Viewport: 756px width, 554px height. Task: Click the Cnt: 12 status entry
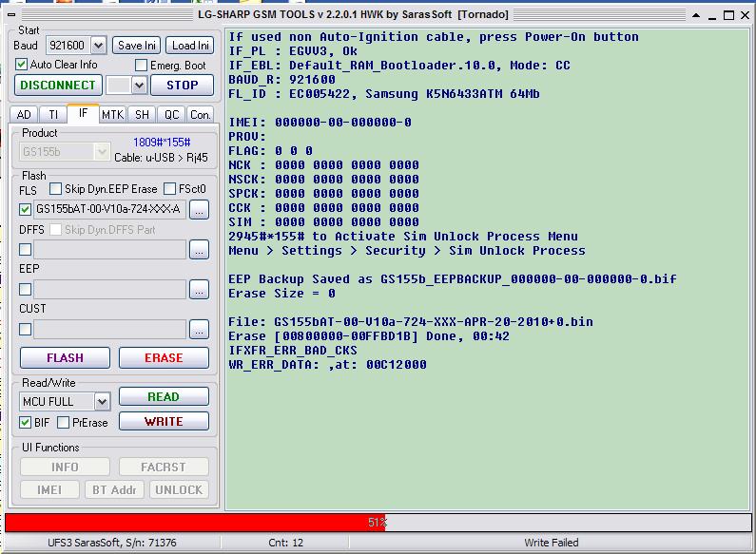(x=286, y=543)
